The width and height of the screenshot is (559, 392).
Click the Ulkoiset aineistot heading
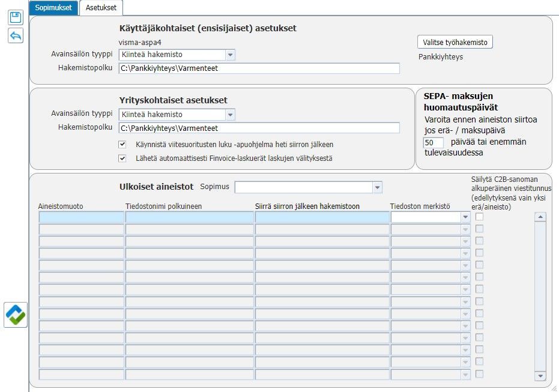(156, 187)
